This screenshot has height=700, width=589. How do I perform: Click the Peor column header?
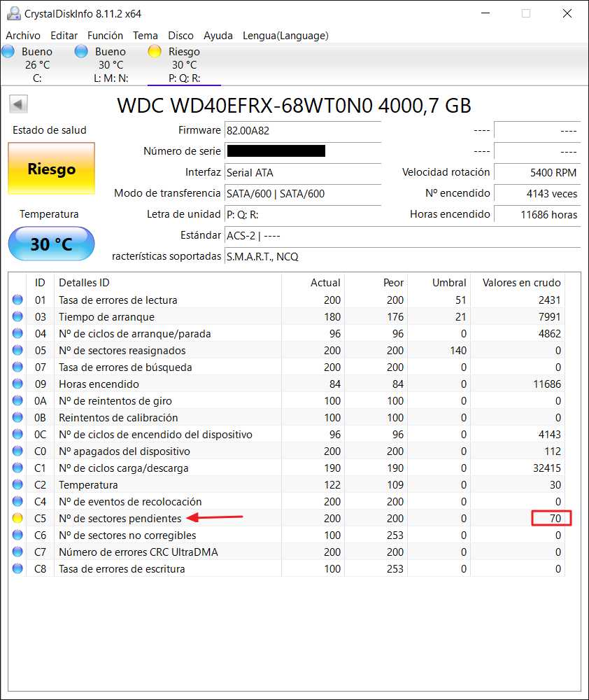pos(376,283)
